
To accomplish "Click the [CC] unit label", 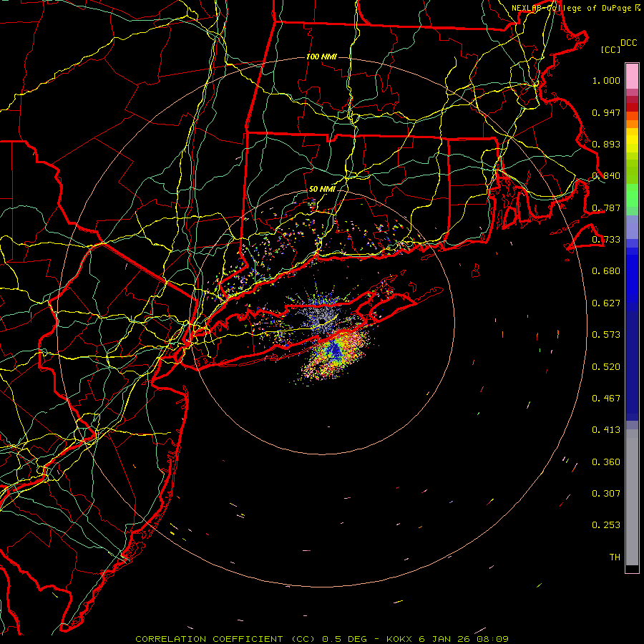I will click(x=610, y=49).
